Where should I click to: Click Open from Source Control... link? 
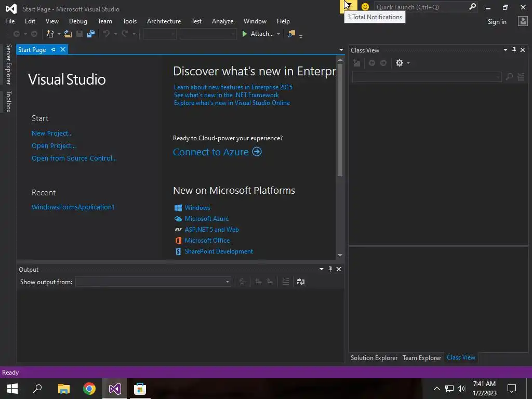point(74,158)
